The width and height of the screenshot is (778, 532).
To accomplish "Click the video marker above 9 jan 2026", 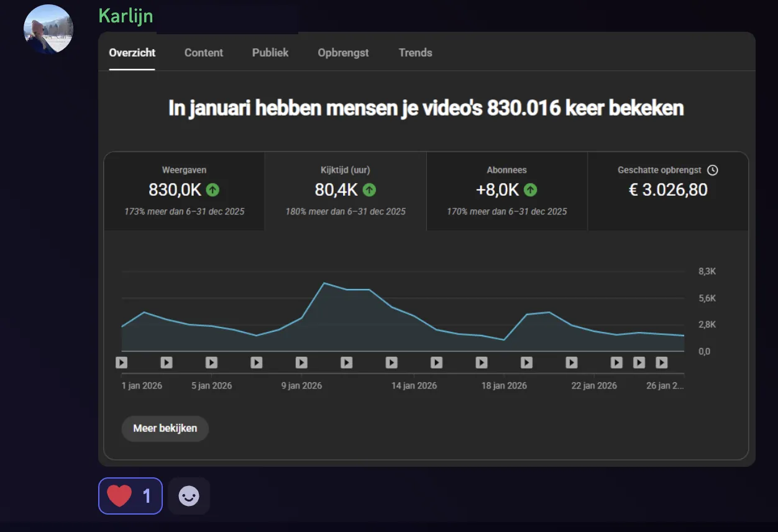I will (301, 362).
